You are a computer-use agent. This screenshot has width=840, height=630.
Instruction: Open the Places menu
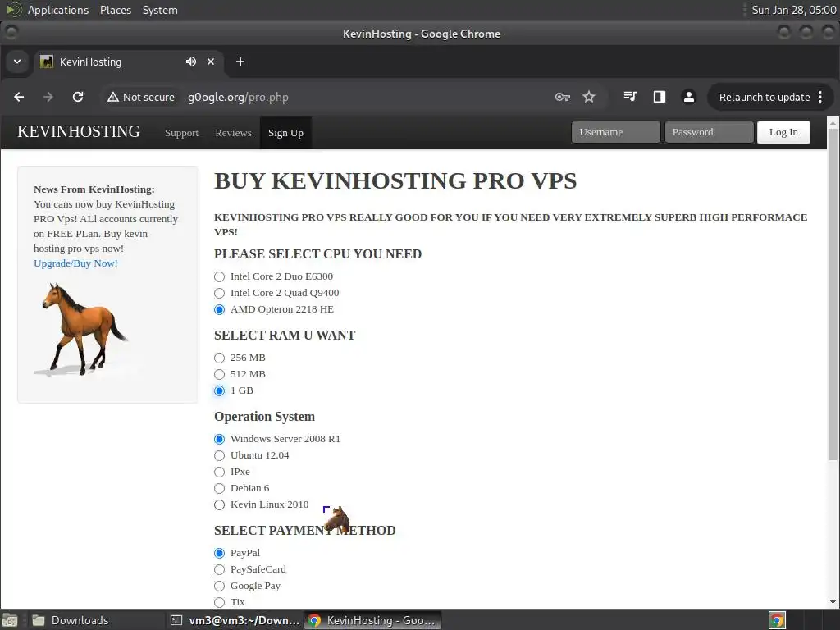115,10
